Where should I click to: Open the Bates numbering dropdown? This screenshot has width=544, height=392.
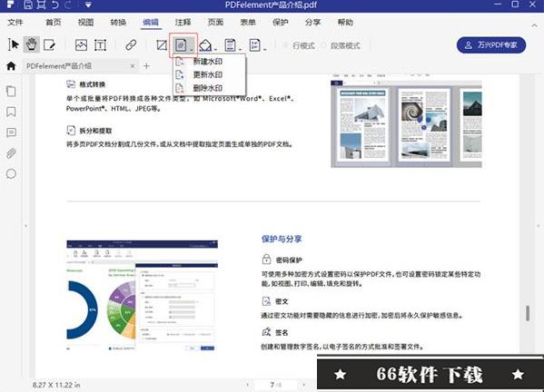click(257, 45)
